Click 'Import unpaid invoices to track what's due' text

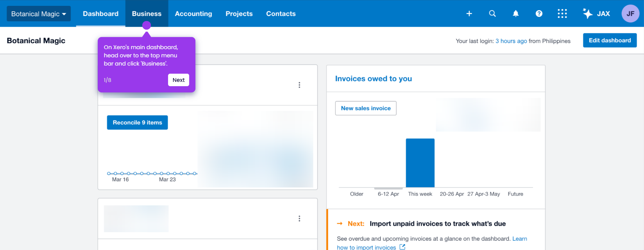(x=438, y=224)
